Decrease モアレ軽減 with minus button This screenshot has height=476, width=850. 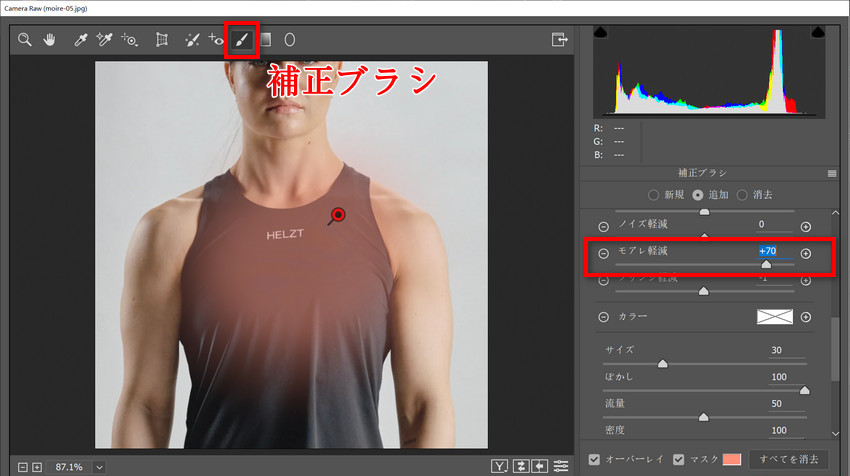(603, 253)
